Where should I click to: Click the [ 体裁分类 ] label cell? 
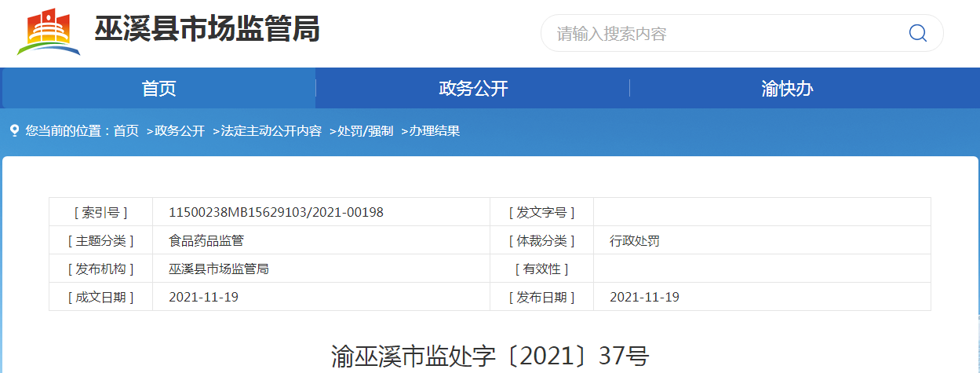(x=542, y=240)
